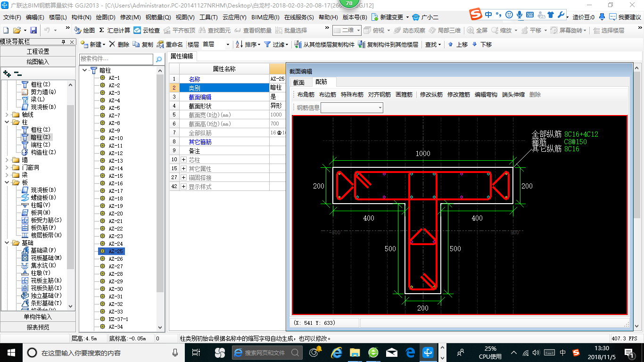Screen dimensions: 644x362
Task: Click 从其他楼层复制构件 toolbar button
Action: coord(324,44)
